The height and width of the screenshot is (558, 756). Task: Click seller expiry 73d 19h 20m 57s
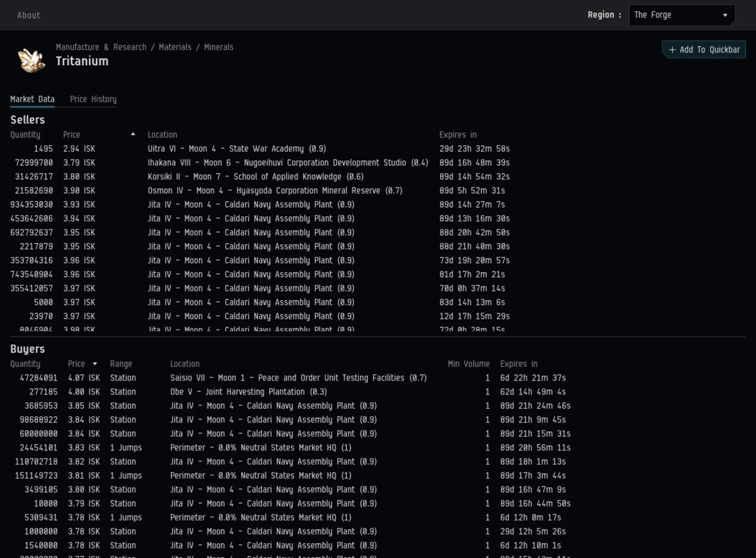pos(474,261)
